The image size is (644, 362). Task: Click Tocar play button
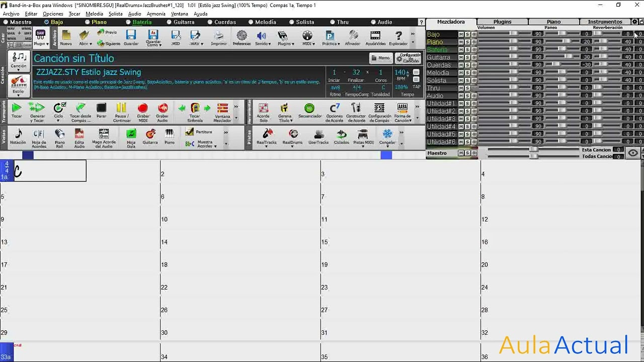coord(17,111)
